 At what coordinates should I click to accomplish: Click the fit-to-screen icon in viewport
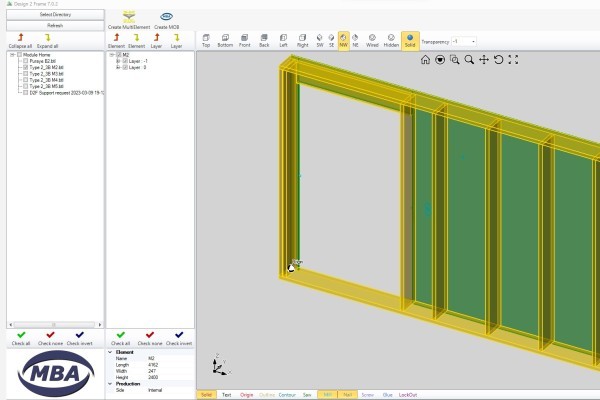coord(513,60)
